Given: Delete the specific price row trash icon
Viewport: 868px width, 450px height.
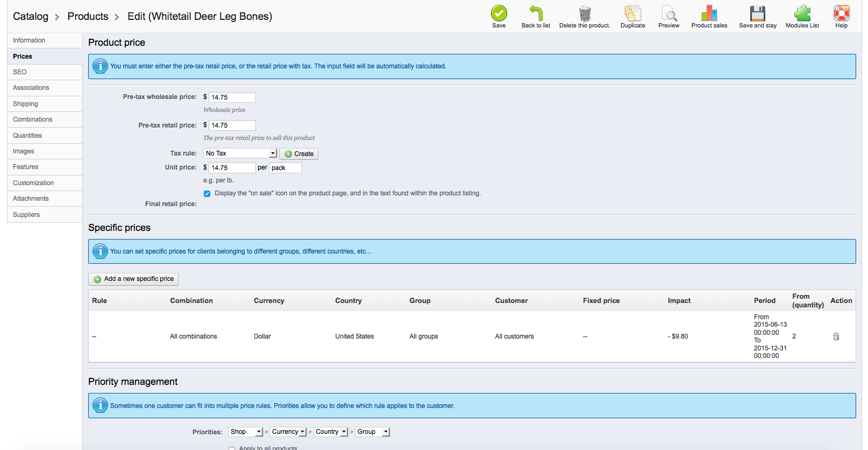Looking at the screenshot, I should tap(836, 336).
